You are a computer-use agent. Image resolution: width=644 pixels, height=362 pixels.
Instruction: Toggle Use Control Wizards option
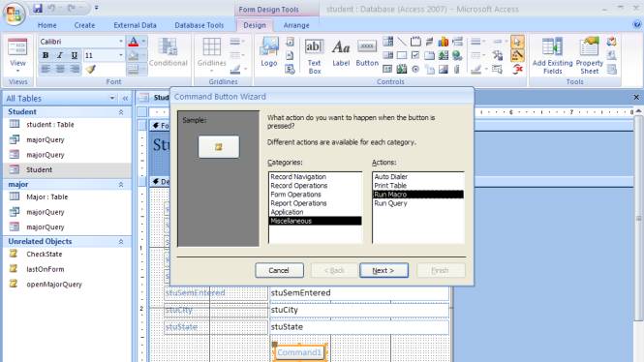(517, 55)
